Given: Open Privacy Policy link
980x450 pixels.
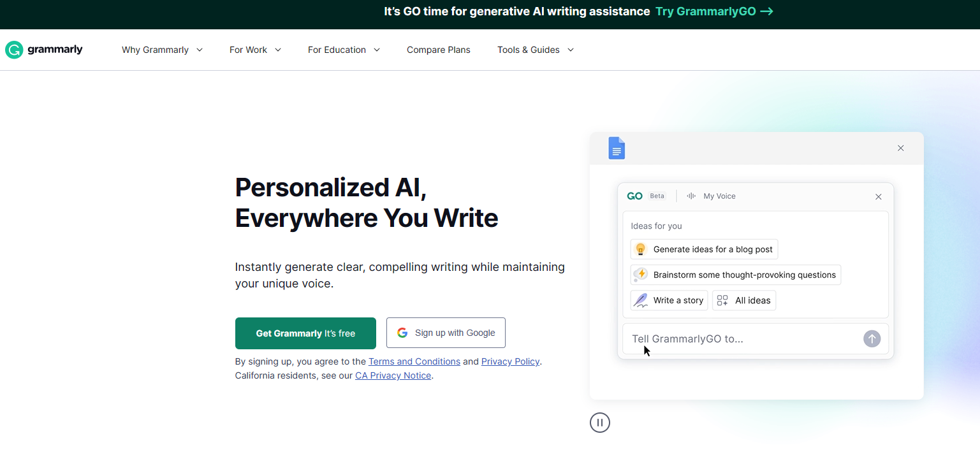Looking at the screenshot, I should tap(510, 361).
